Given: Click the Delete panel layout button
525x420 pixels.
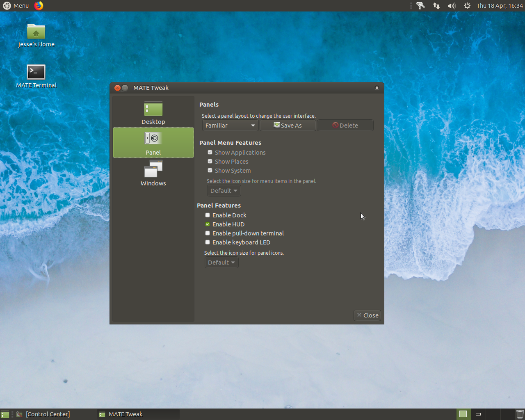Looking at the screenshot, I should [345, 126].
